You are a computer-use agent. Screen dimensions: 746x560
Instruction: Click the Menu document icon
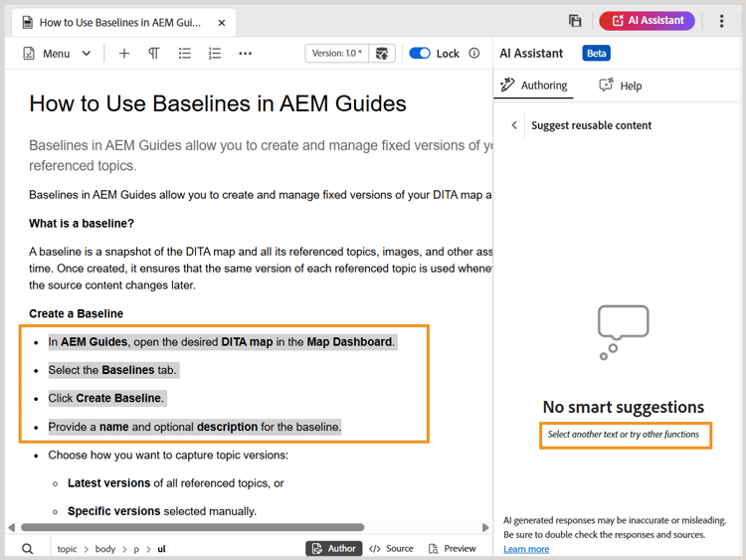click(29, 54)
